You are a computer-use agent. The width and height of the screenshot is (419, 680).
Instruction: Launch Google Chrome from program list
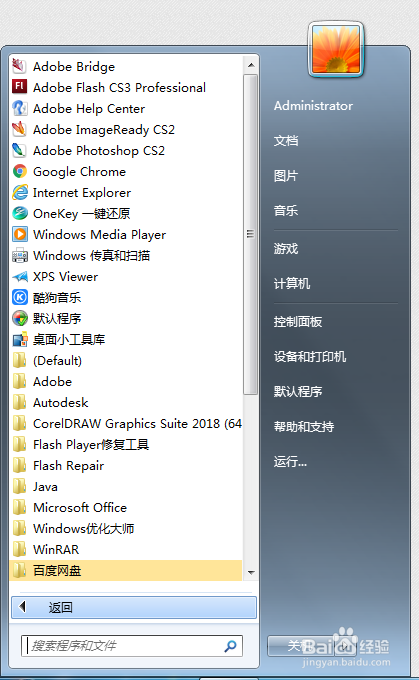pos(125,172)
